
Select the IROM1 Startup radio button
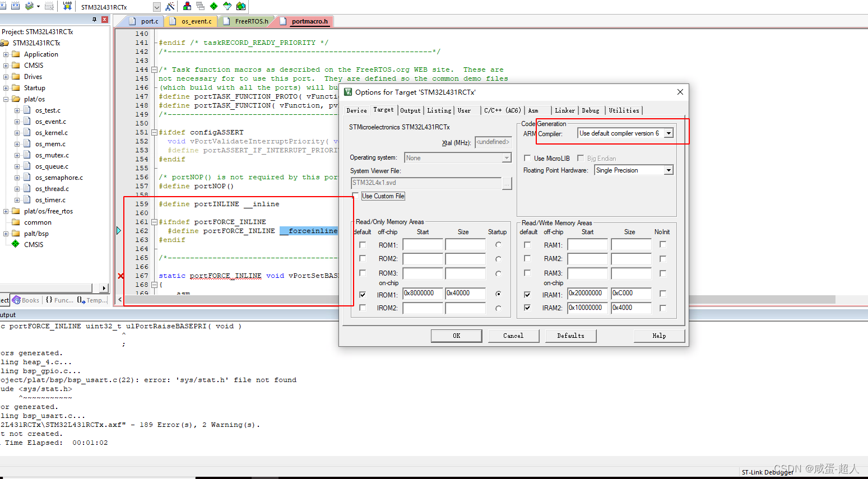[498, 294]
